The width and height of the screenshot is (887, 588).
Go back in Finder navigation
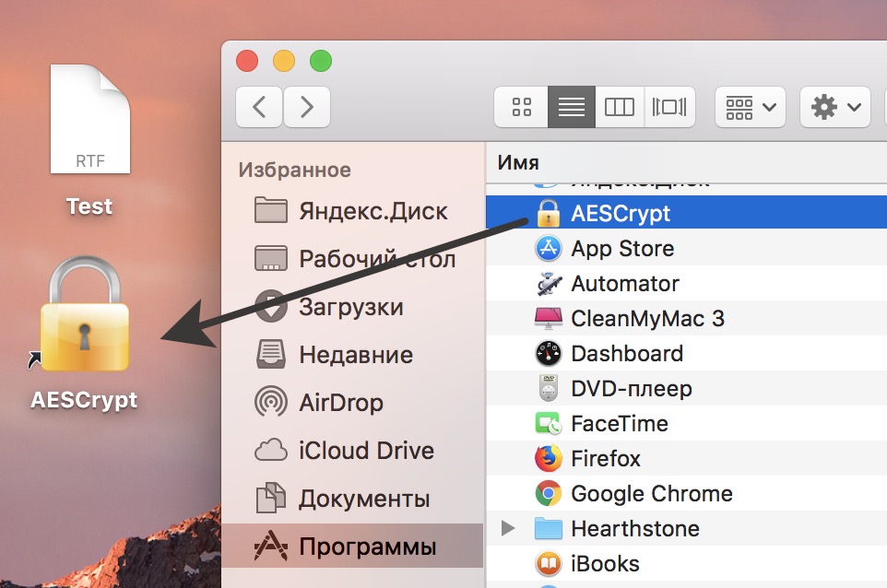tap(259, 107)
